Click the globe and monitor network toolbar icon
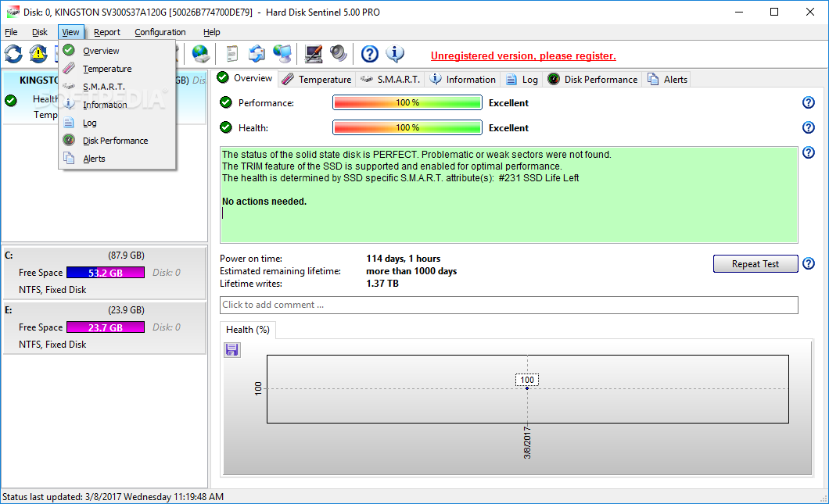Viewport: 829px width, 504px height. pos(282,53)
